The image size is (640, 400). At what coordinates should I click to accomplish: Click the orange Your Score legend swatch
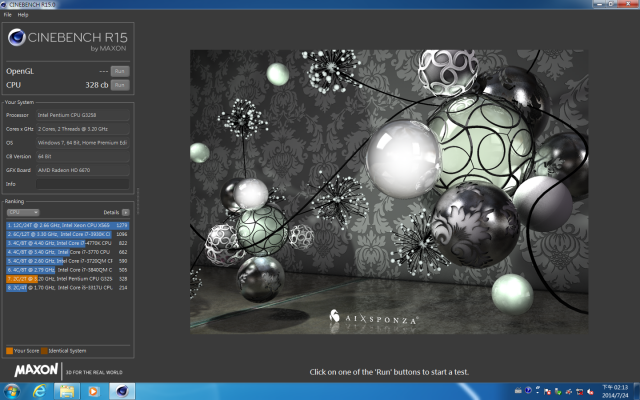point(9,351)
